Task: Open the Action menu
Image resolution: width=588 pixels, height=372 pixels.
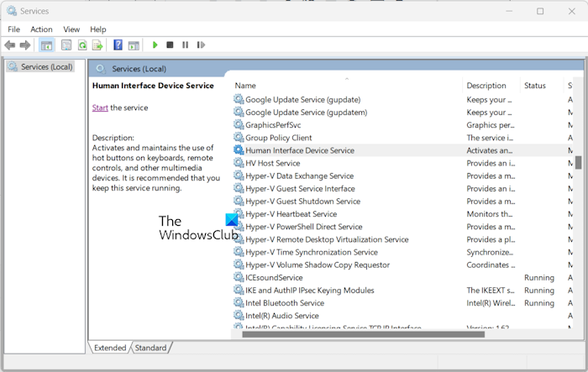Action: pos(41,29)
